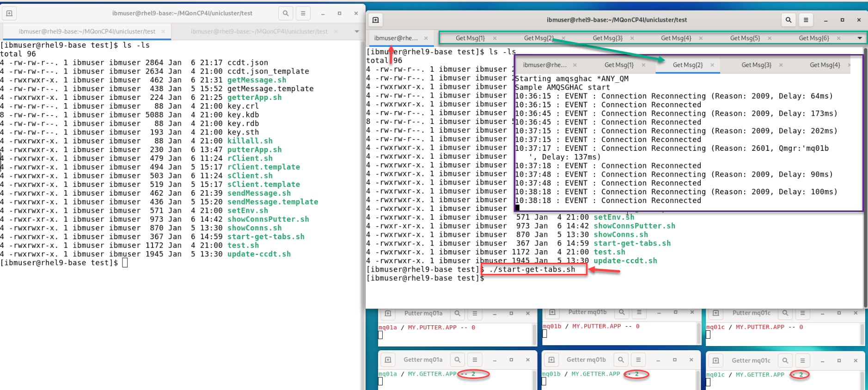Open hamburger menu in left terminal window

303,13
